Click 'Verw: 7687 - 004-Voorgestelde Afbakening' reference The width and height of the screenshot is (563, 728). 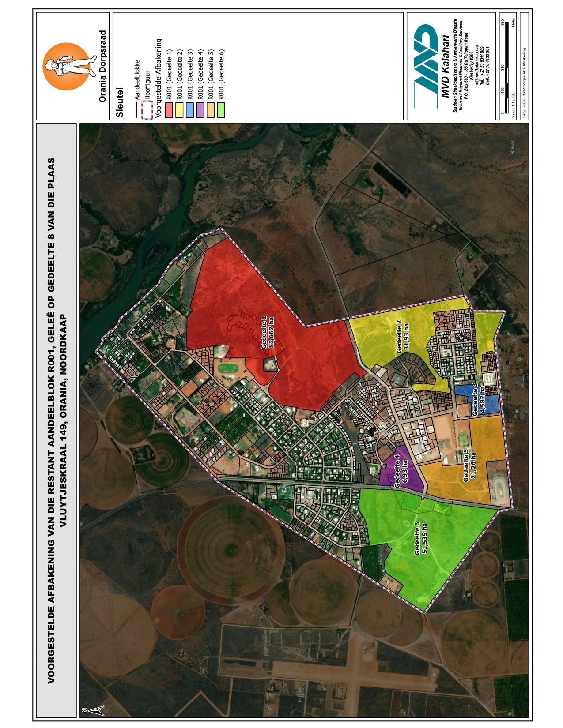click(x=524, y=83)
